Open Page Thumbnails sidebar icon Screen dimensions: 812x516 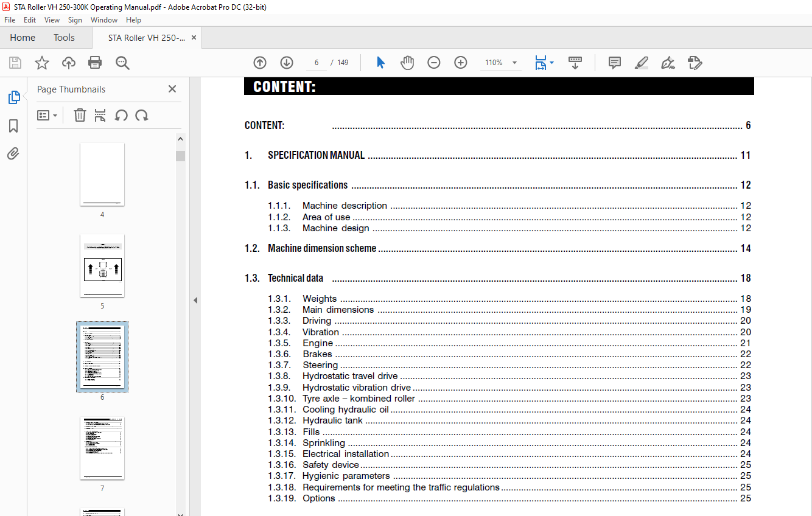pos(13,97)
